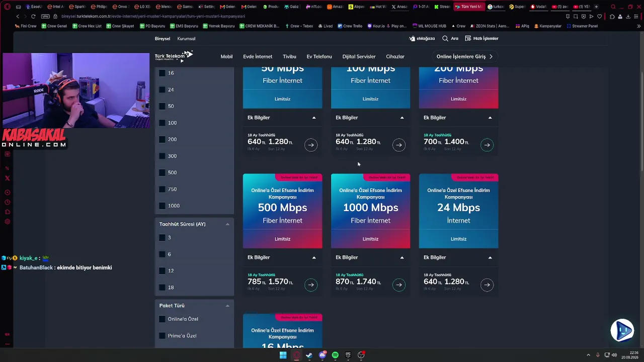Collapse the Paket Türü filter section
The image size is (644, 362).
[x=227, y=306]
